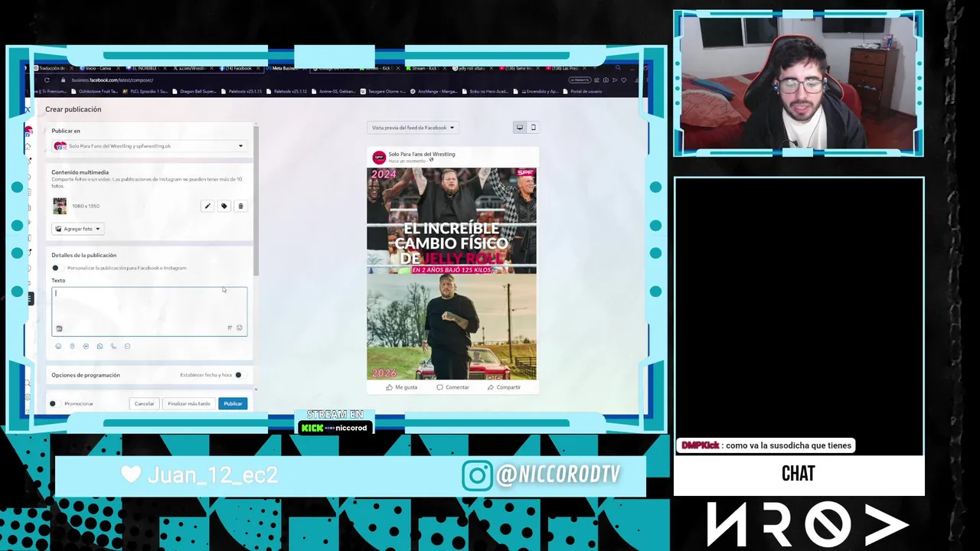Click the browser address bar URL

113,80
